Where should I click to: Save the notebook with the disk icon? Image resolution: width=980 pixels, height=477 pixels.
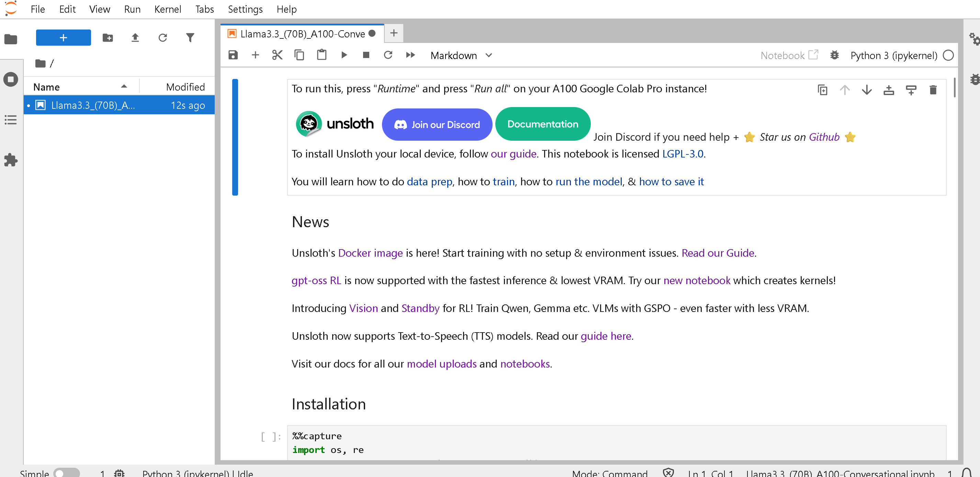point(233,55)
